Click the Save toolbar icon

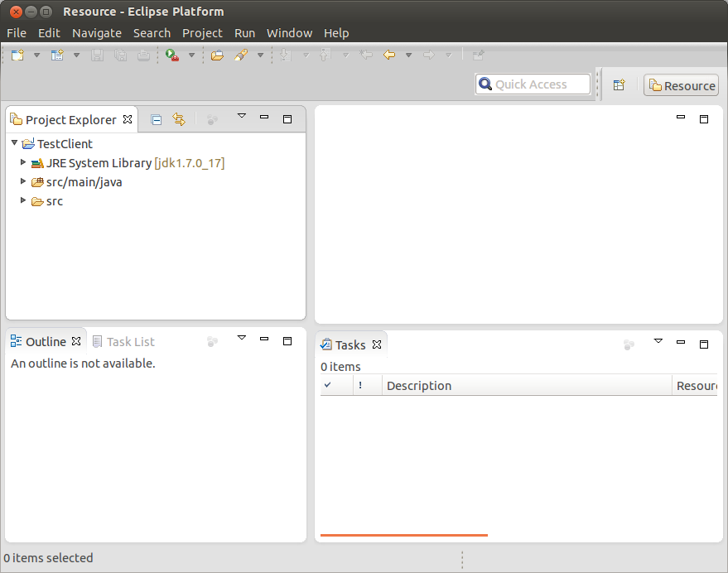click(97, 55)
